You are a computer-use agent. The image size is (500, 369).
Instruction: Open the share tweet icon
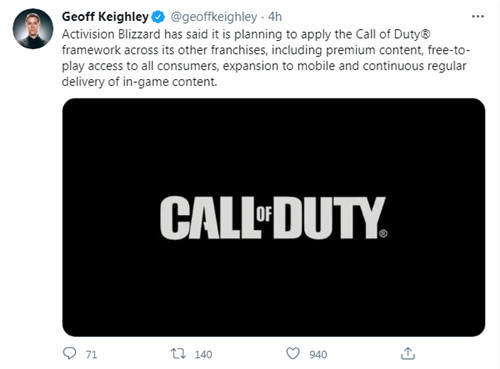[408, 353]
